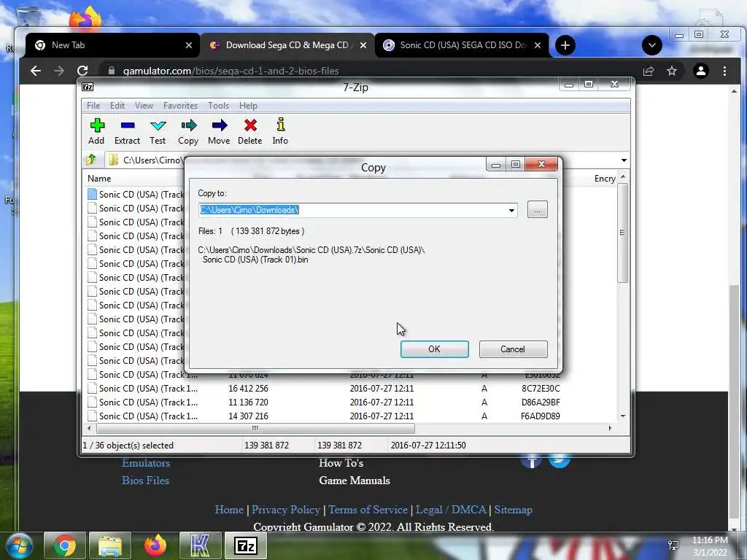Open the Twitter icon in page footer
Image resolution: width=747 pixels, height=560 pixels.
point(560,460)
